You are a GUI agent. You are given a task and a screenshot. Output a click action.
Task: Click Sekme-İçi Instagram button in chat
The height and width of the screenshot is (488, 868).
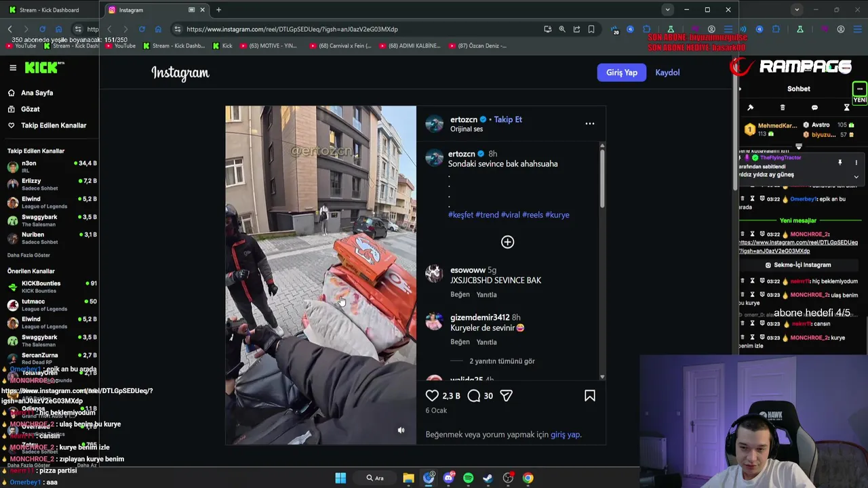click(x=798, y=265)
